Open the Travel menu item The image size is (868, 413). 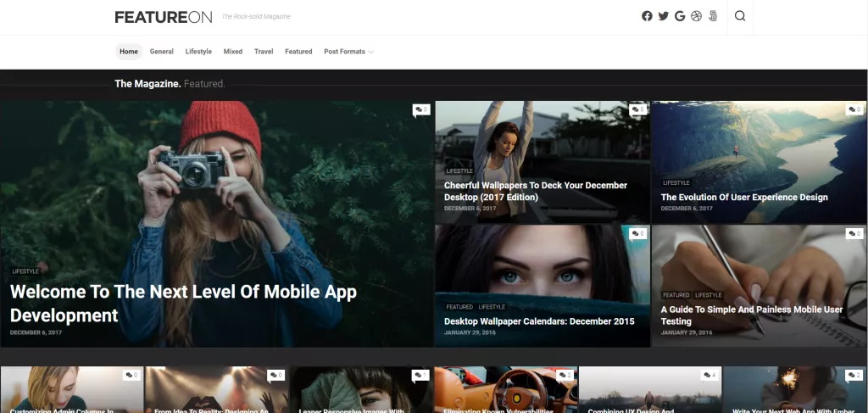(x=264, y=52)
